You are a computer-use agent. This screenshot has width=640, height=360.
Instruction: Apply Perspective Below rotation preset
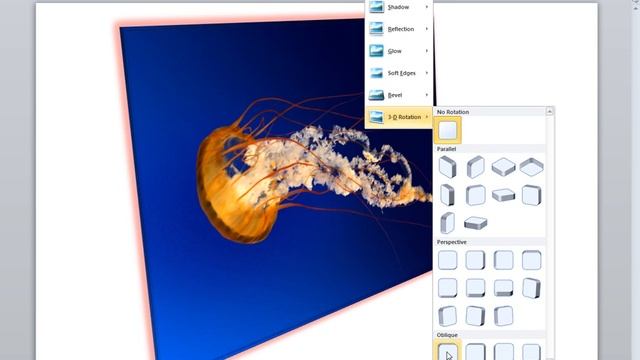pos(531,260)
